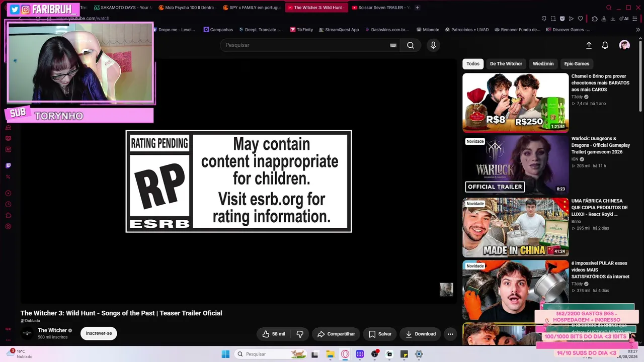This screenshot has height=362, width=644.
Task: Select the Wiedźmin filter chip
Action: tap(543, 64)
